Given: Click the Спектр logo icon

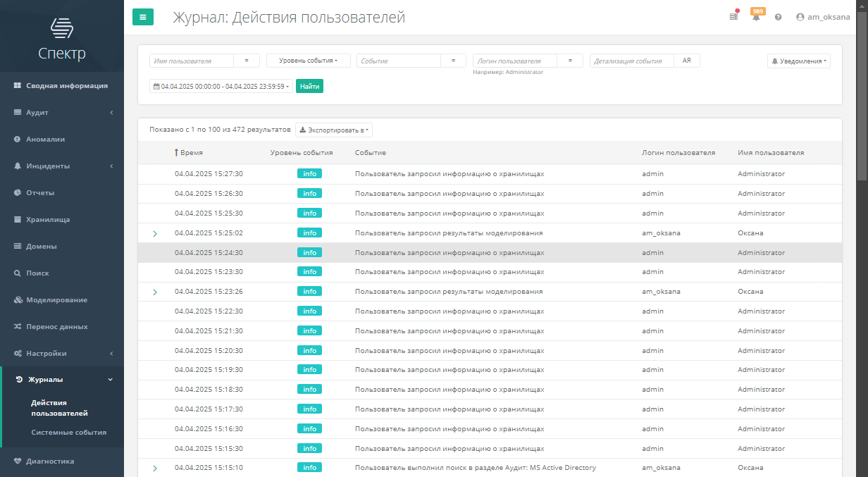Looking at the screenshot, I should tap(62, 28).
